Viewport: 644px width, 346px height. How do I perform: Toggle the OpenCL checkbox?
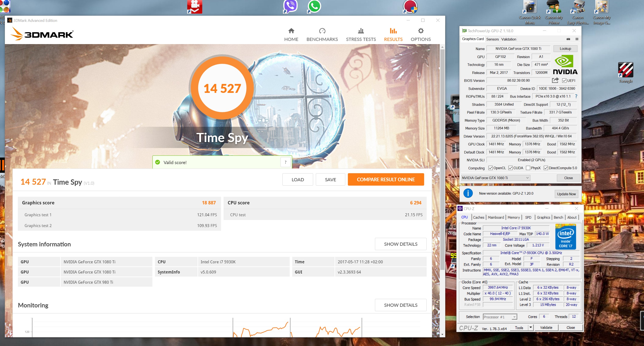point(491,168)
